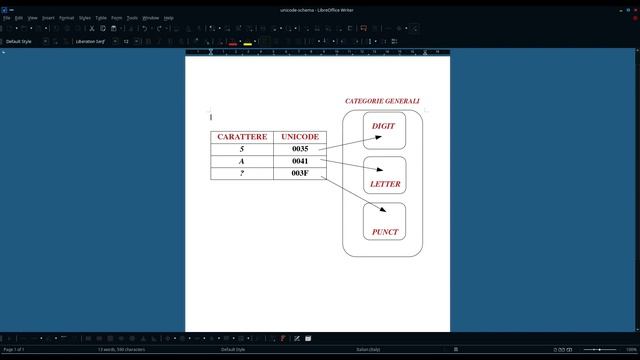
Task: Print the document with the Print icon
Action: (x=67, y=28)
